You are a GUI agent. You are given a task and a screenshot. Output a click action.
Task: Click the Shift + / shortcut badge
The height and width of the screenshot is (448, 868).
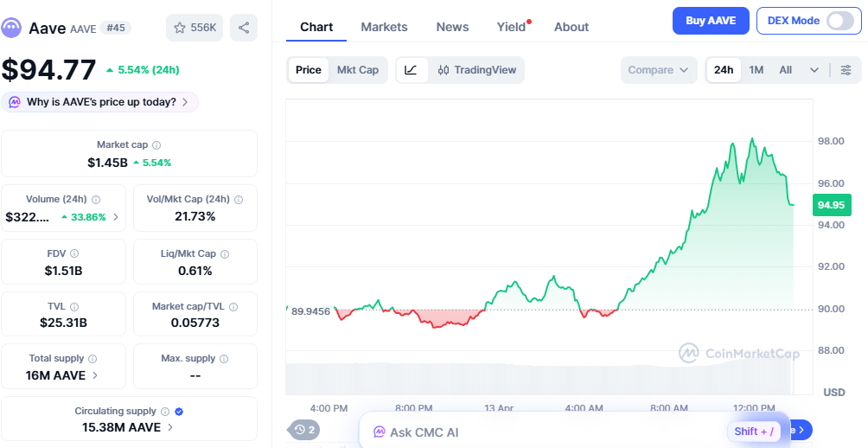tap(753, 432)
